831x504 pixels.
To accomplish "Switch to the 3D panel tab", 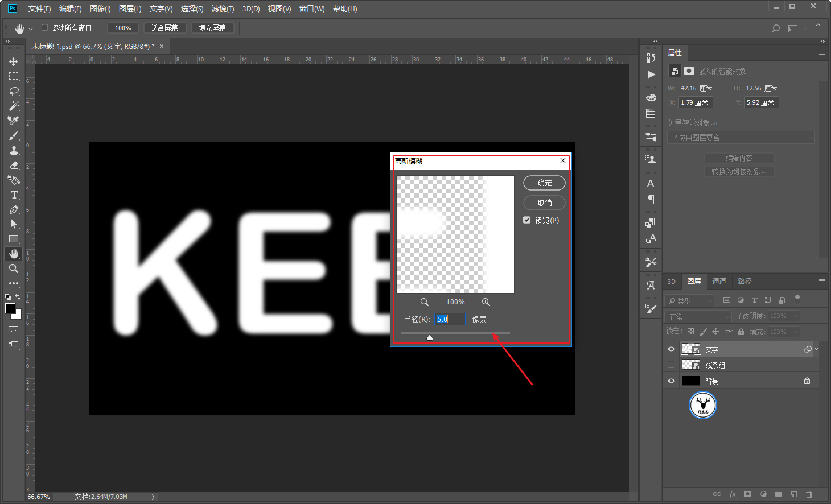I will tap(672, 282).
